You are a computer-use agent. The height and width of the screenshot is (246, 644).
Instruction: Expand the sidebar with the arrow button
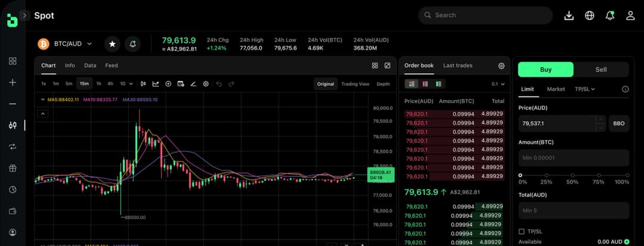(x=24, y=15)
